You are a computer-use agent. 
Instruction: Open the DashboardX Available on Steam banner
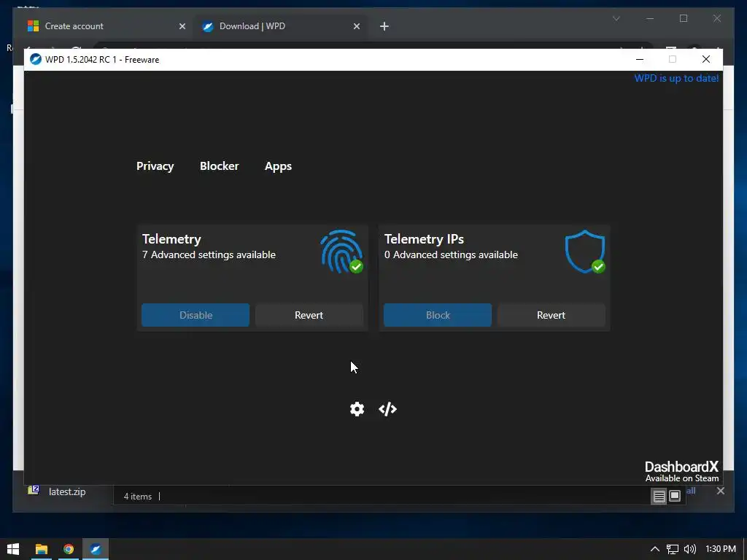pyautogui.click(x=681, y=472)
